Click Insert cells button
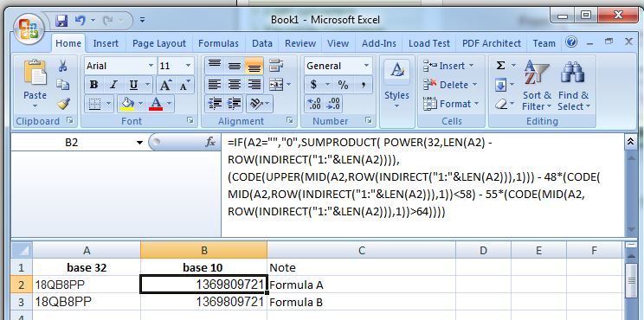This screenshot has width=644, height=320. pyautogui.click(x=448, y=66)
